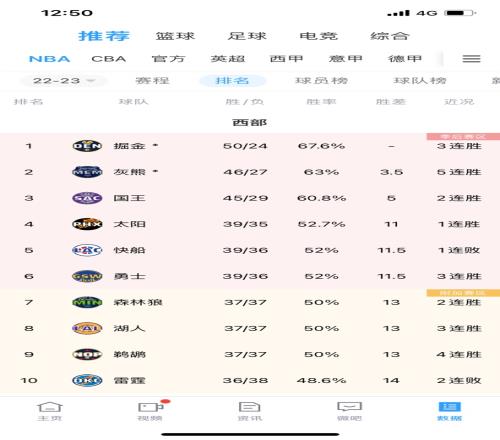Switch to the 篮球 top tab

[175, 36]
